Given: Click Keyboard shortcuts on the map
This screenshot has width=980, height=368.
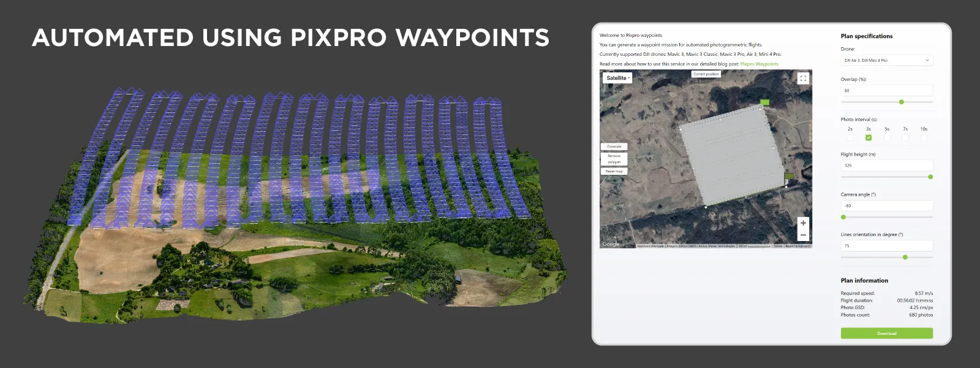Looking at the screenshot, I should [650, 246].
